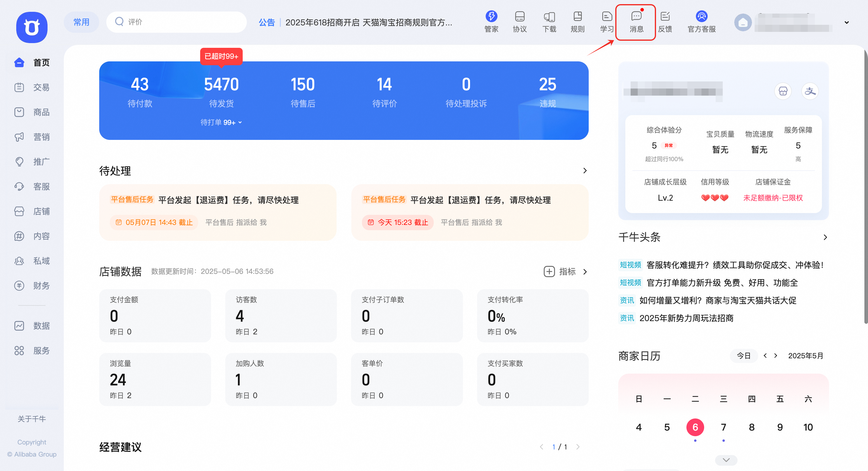Click the 已超时99+ overdue badge
This screenshot has height=471, width=868.
point(221,56)
